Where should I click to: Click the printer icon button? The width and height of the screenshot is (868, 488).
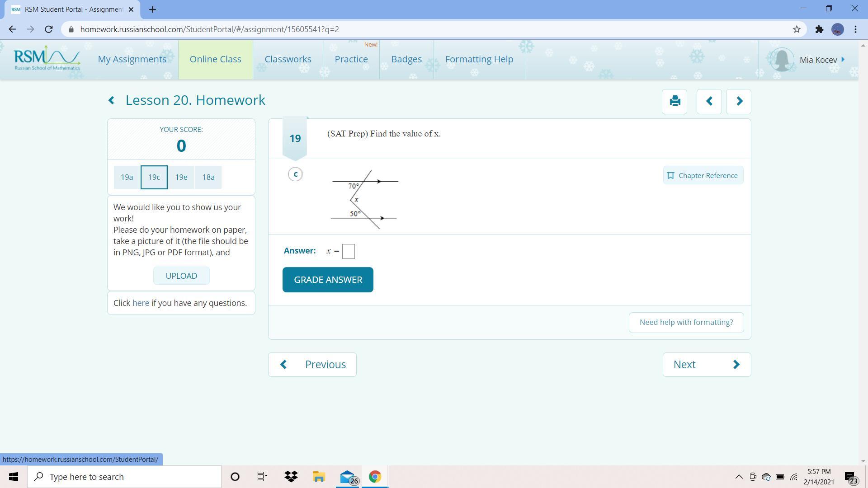pos(675,101)
